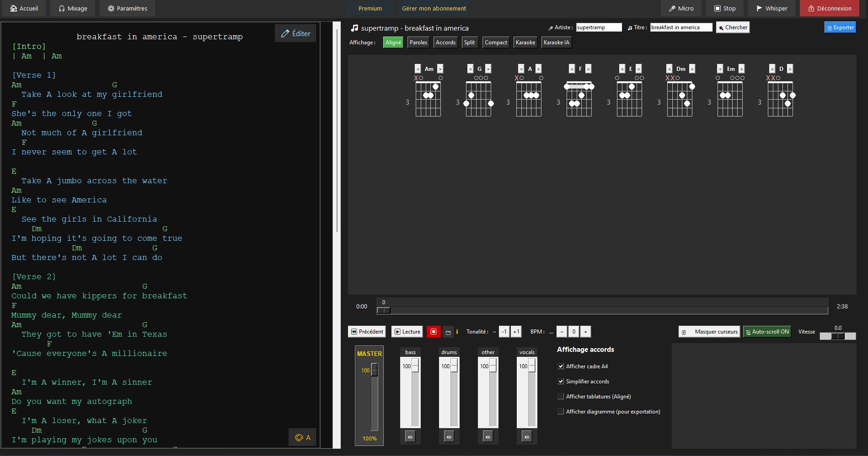Mute the other track

tap(488, 437)
